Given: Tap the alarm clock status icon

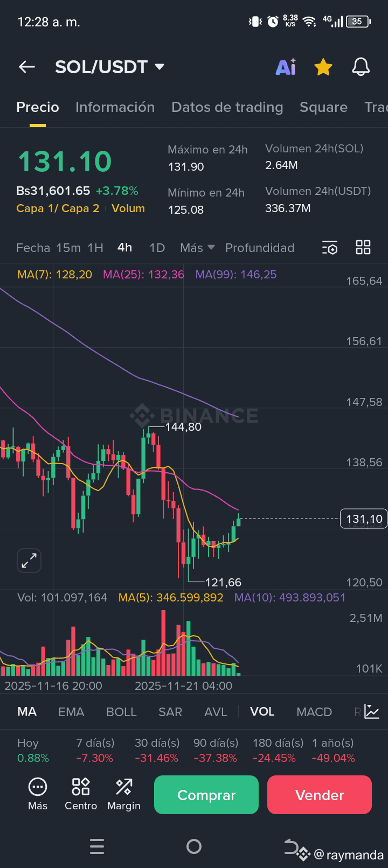Looking at the screenshot, I should (x=273, y=22).
